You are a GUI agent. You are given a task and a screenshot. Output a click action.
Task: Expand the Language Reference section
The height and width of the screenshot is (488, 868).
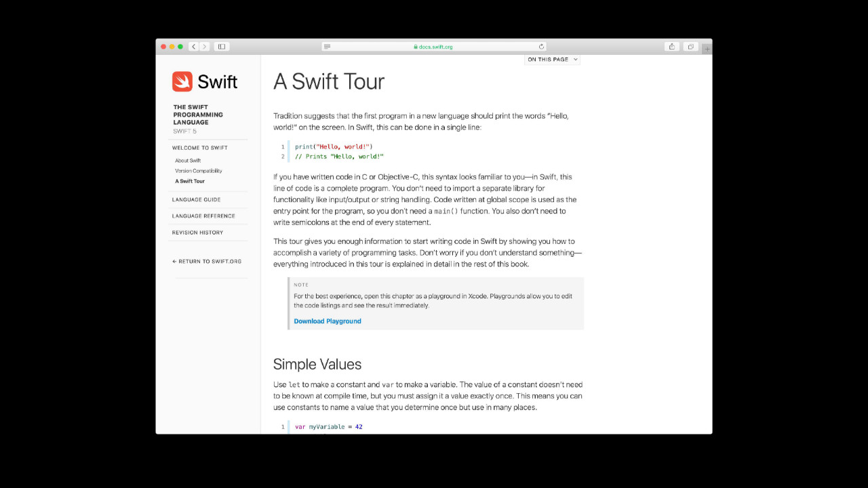tap(203, 216)
